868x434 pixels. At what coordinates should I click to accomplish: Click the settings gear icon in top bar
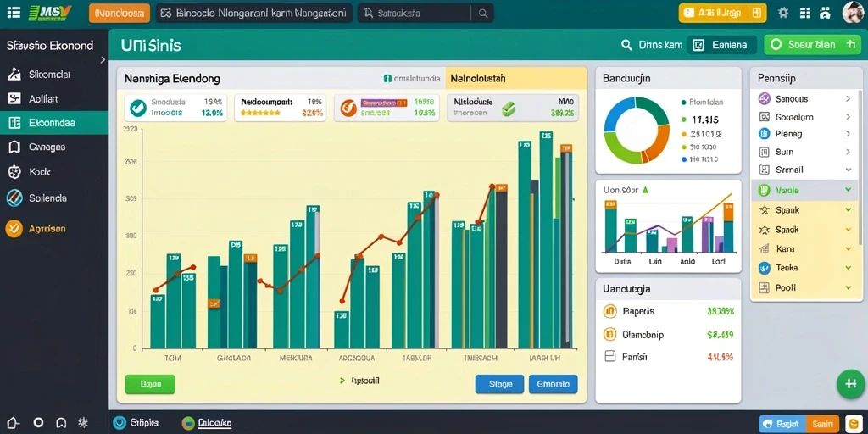pos(782,13)
